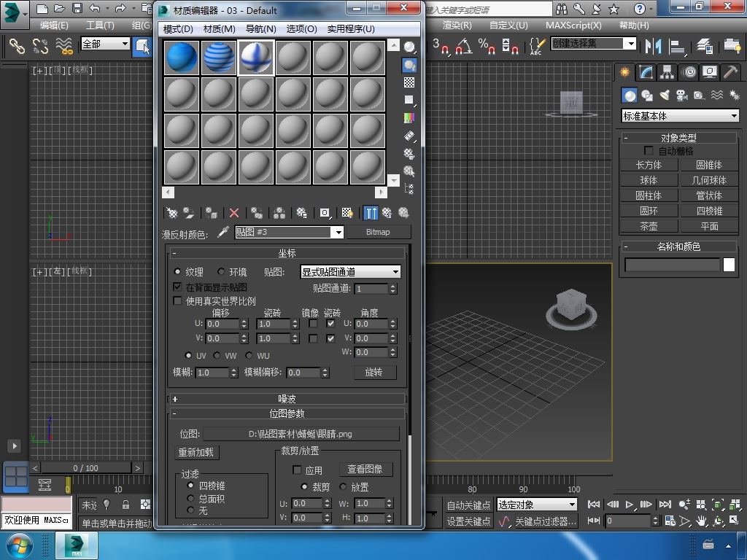Click the eyedropper pick material tool
The width and height of the screenshot is (747, 560).
tap(223, 232)
